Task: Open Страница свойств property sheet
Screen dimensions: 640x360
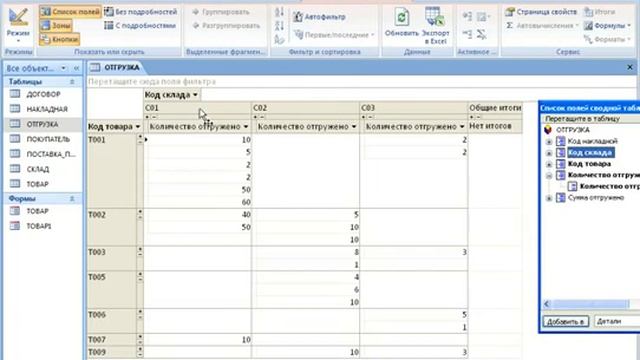Action: click(x=541, y=12)
